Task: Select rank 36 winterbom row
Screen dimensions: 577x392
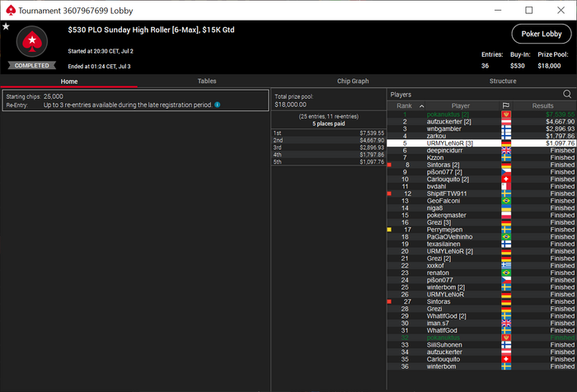Action: pos(481,366)
